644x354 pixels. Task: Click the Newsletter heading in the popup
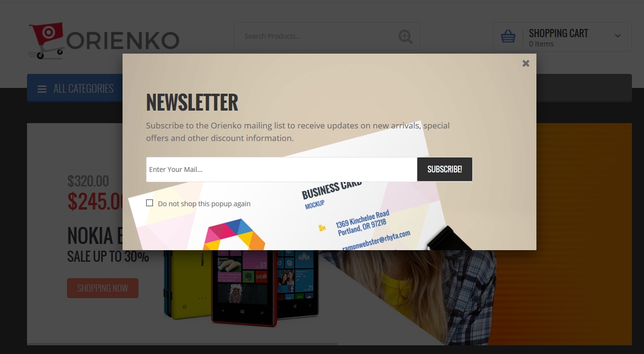[192, 102]
